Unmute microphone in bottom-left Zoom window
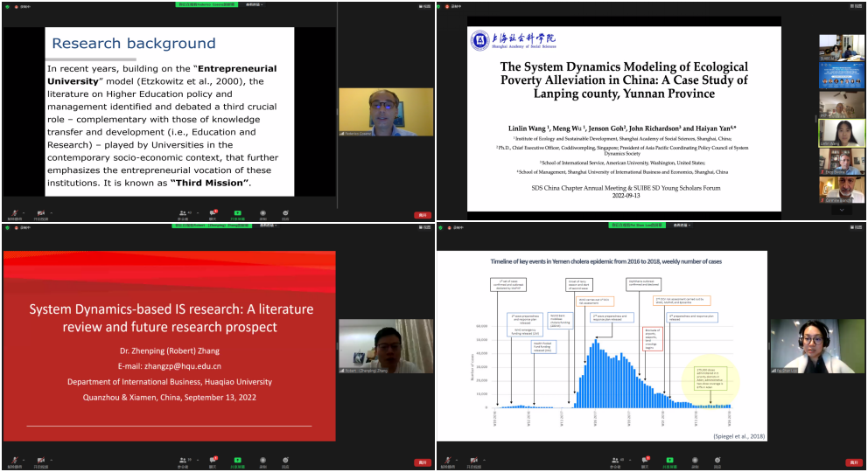868x472 pixels. pos(14,459)
